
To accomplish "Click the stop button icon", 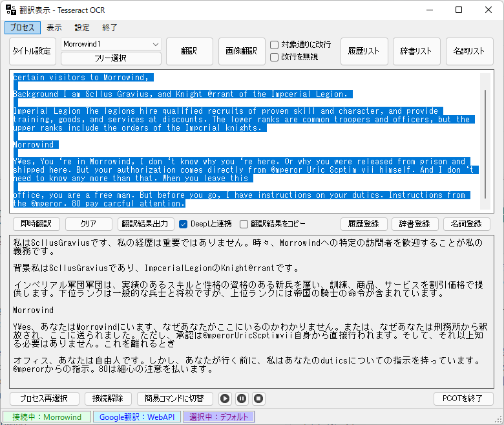I will click(x=258, y=398).
